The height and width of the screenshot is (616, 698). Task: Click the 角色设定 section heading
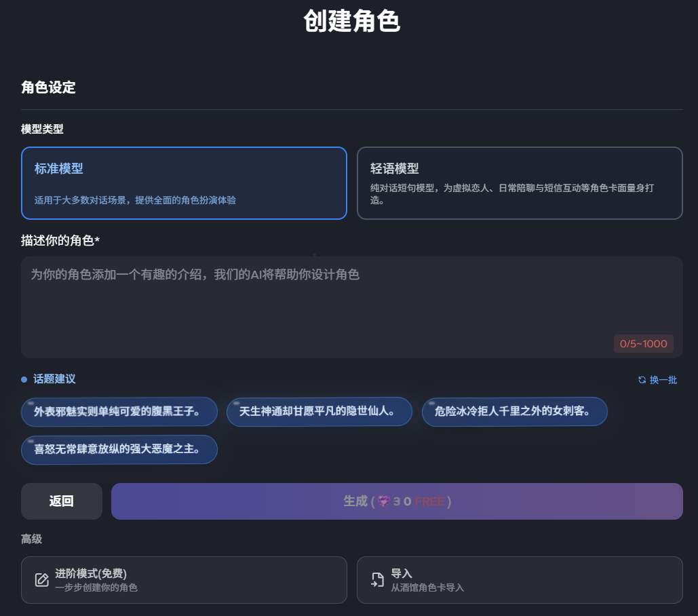pos(48,88)
